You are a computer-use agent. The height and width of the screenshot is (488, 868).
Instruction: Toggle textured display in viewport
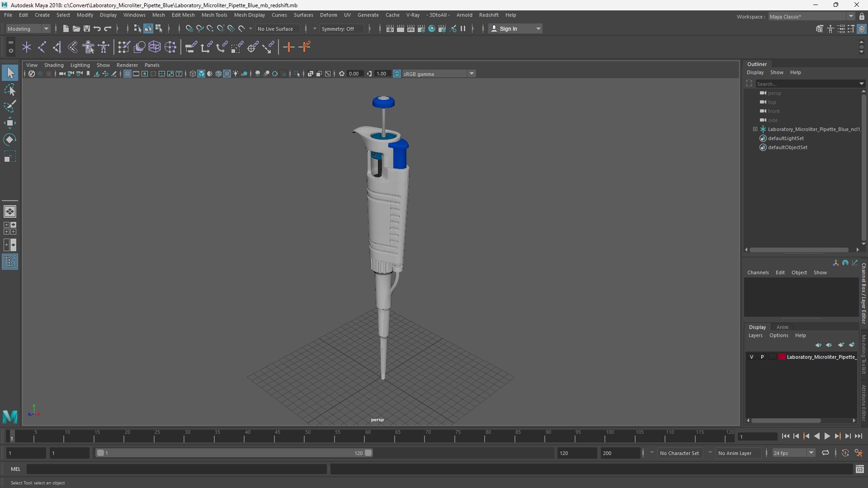(227, 74)
